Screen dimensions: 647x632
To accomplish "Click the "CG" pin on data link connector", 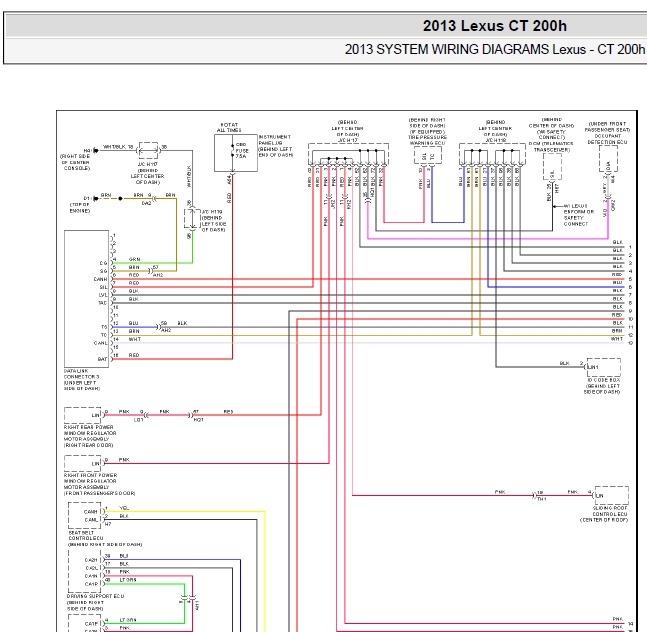I will pyautogui.click(x=104, y=263).
